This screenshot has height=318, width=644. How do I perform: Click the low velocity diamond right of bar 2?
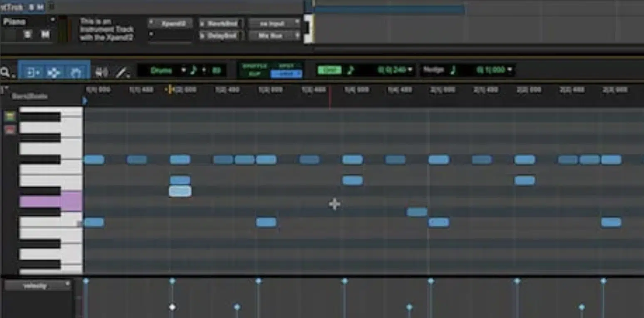[x=582, y=307]
